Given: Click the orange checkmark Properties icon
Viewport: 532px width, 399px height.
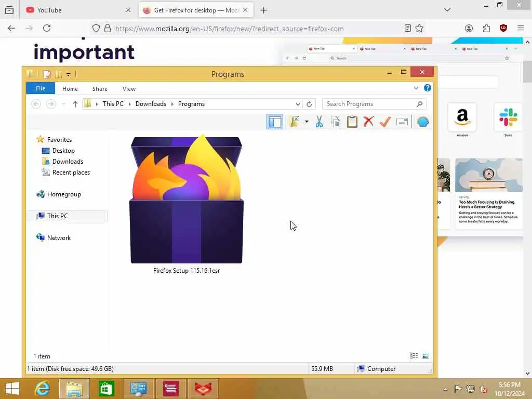Looking at the screenshot, I should pos(385,122).
